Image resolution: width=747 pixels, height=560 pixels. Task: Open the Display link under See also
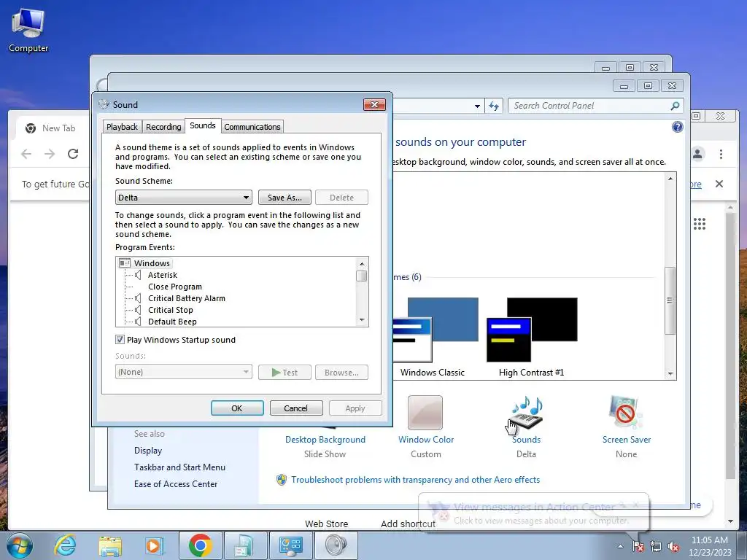pyautogui.click(x=148, y=451)
